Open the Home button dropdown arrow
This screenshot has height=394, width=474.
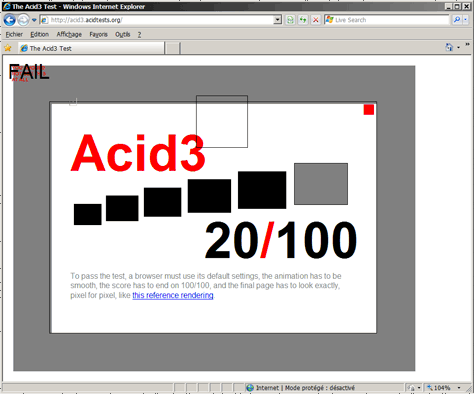458,48
